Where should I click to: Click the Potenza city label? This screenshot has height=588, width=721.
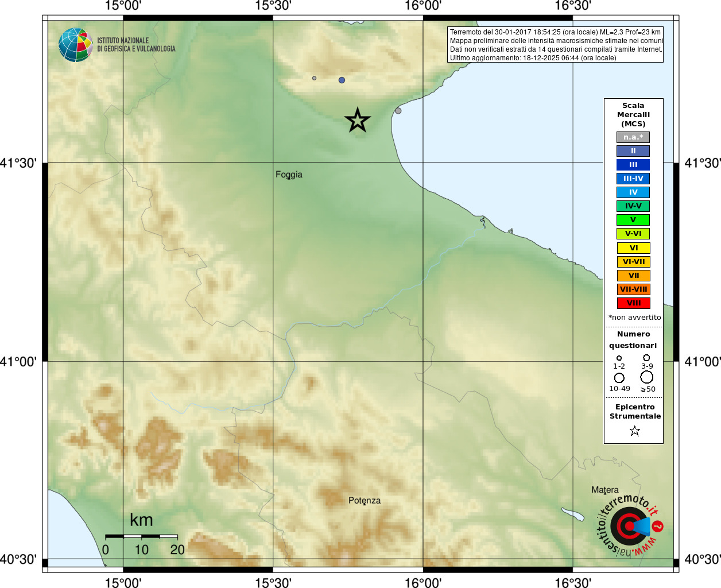(365, 501)
